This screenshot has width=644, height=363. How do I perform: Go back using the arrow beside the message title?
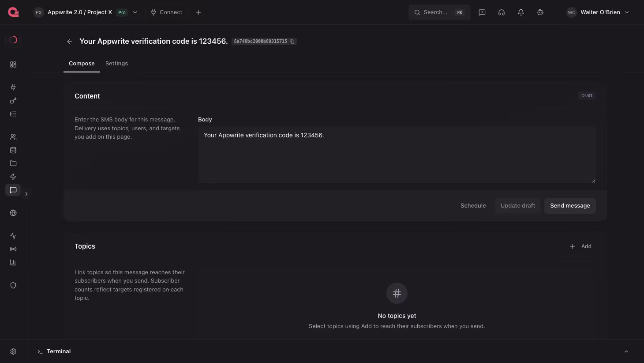point(70,42)
